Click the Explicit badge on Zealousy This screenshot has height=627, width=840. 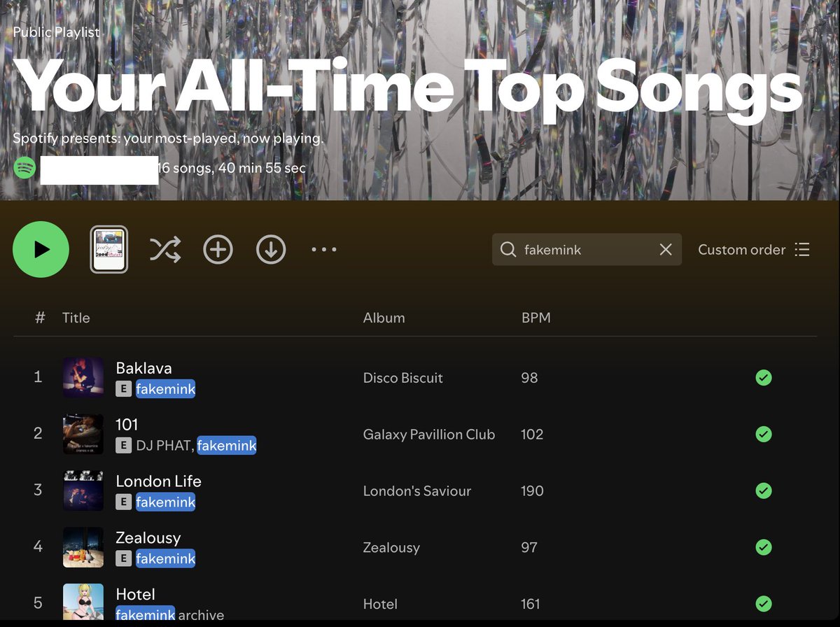point(124,558)
